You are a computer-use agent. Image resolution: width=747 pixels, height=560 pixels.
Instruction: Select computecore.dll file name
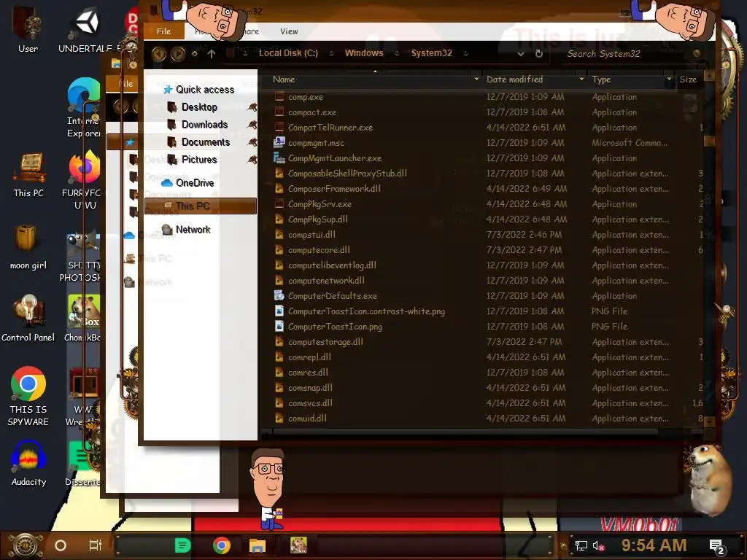click(319, 249)
